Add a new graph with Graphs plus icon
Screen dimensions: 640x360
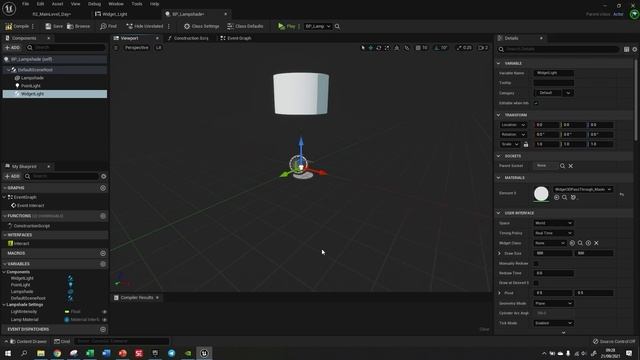(x=103, y=188)
